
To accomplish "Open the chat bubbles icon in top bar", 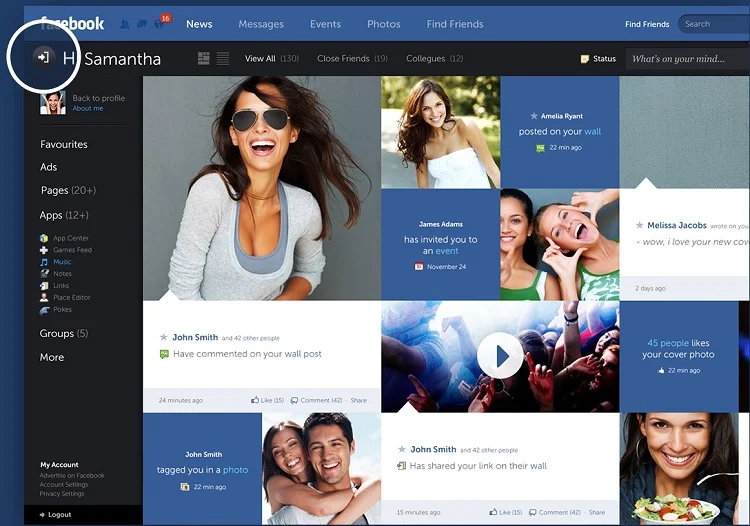I will [x=142, y=23].
